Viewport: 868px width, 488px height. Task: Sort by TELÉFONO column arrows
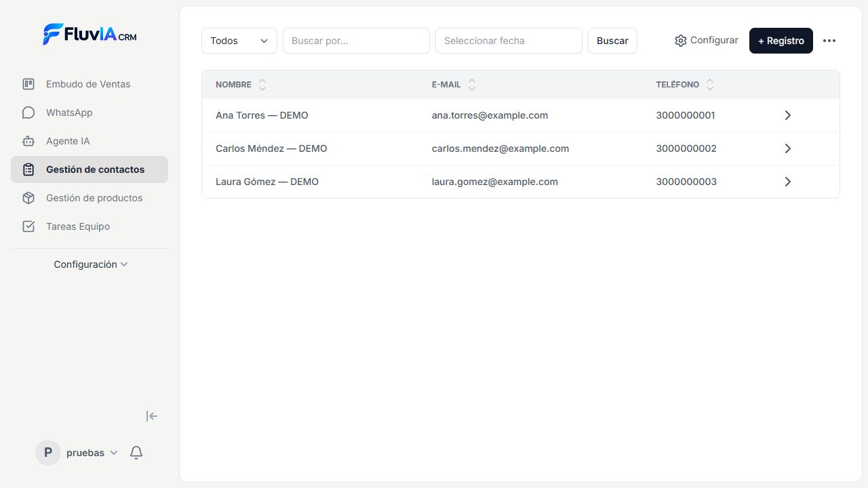click(710, 85)
